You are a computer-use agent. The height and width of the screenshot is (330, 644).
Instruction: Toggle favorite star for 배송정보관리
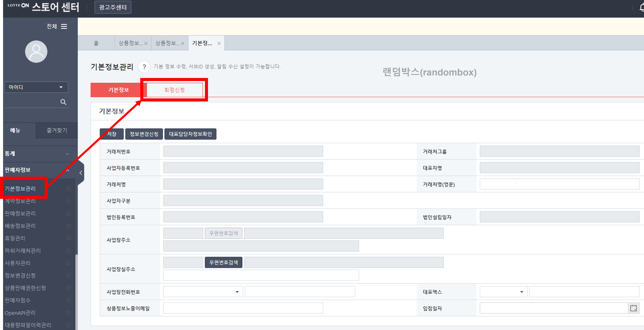pyautogui.click(x=68, y=226)
